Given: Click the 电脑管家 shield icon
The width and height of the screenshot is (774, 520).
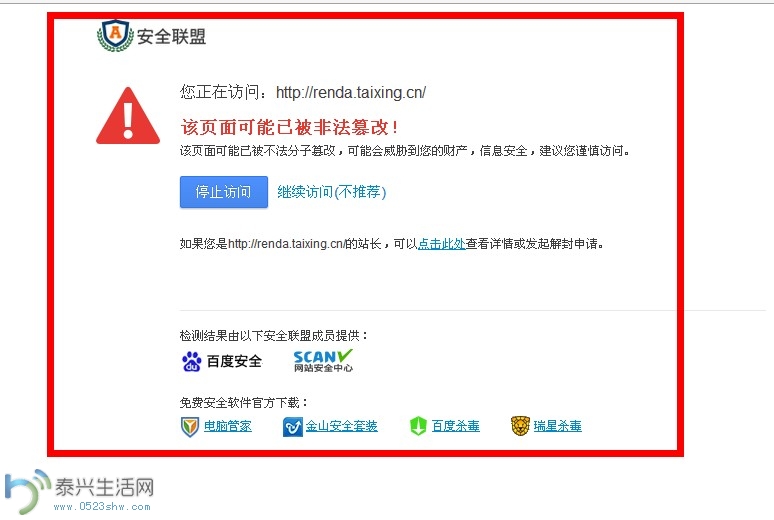Looking at the screenshot, I should coord(190,427).
